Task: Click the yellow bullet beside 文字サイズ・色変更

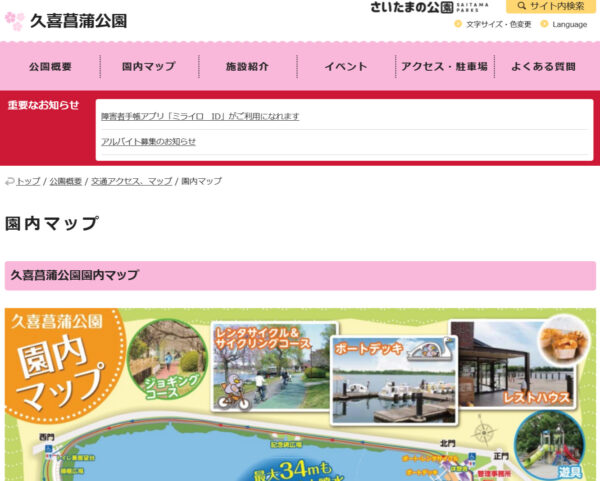Action: (x=458, y=24)
